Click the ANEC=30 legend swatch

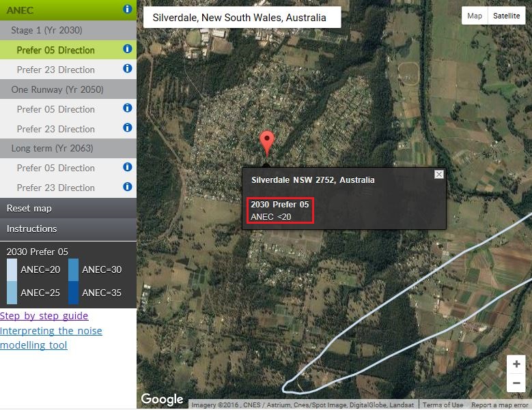[73, 269]
